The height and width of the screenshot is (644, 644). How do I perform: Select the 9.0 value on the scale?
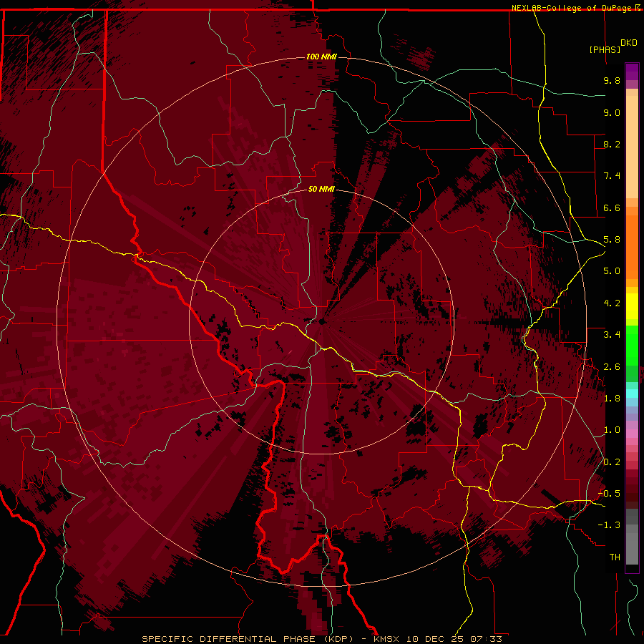[x=612, y=112]
